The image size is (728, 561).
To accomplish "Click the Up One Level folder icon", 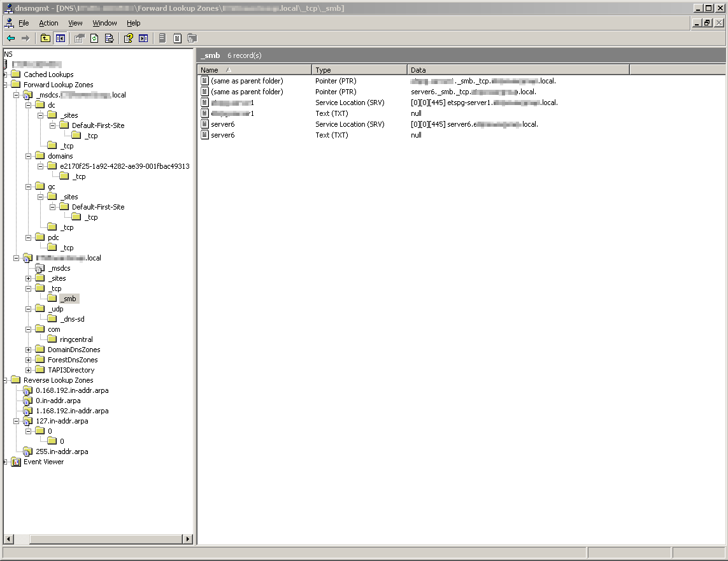I will (45, 38).
